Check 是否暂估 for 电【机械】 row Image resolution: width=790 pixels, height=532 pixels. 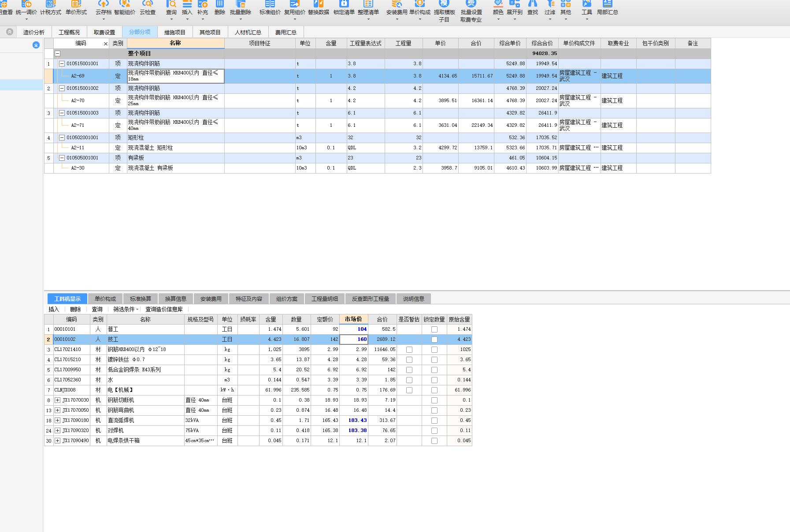409,390
